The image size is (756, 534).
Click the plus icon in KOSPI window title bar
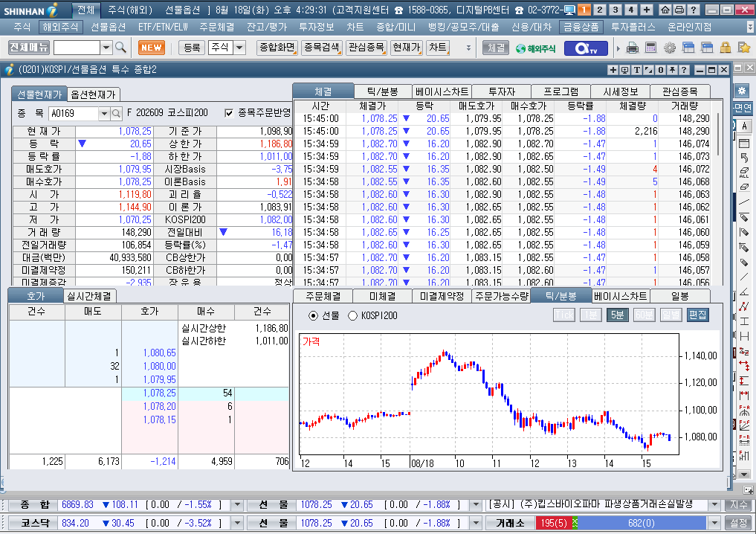coord(613,70)
